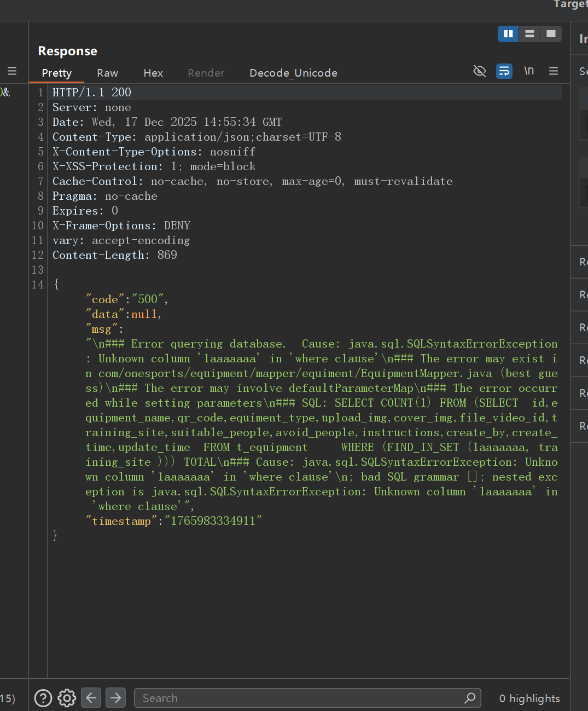588x711 pixels.
Task: Click the Response panel title
Action: (68, 51)
